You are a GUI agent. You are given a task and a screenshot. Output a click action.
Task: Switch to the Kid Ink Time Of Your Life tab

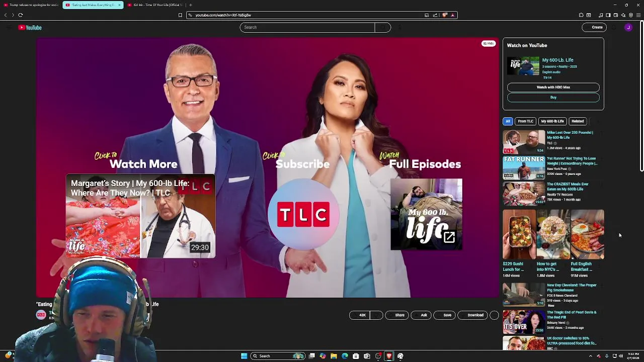pyautogui.click(x=155, y=5)
